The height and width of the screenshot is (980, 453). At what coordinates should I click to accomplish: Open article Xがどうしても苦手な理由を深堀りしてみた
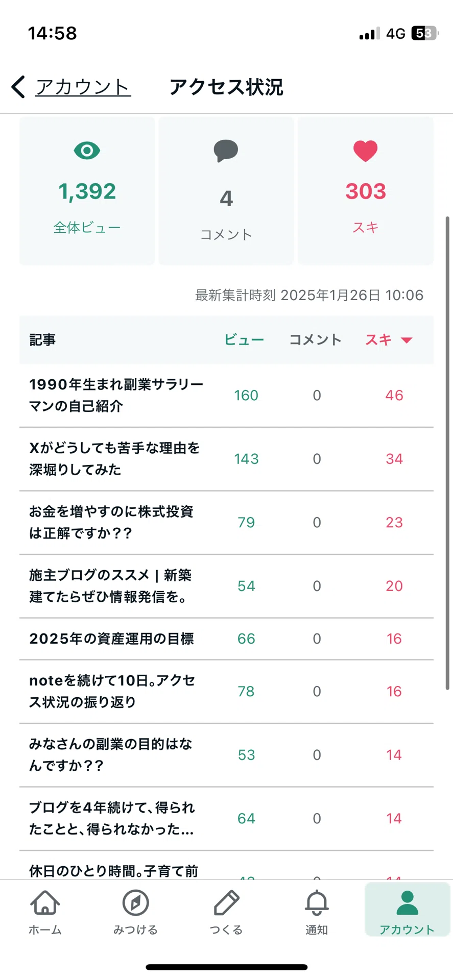pyautogui.click(x=226, y=459)
